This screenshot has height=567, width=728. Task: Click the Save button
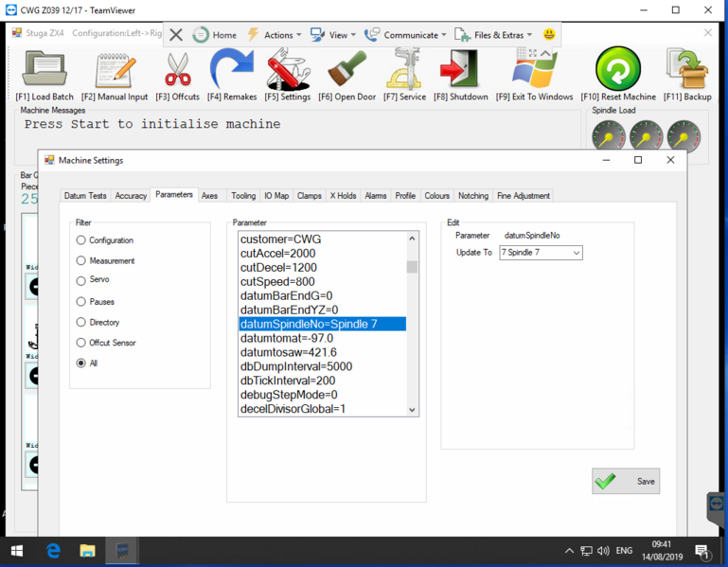pos(626,481)
